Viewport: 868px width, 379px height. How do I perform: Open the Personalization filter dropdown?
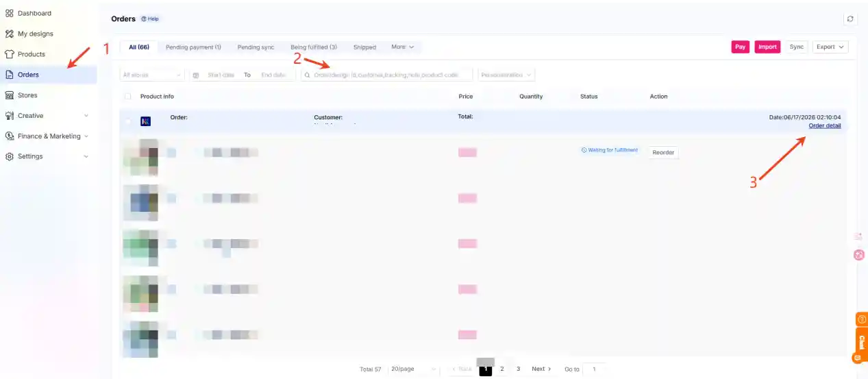(x=507, y=75)
